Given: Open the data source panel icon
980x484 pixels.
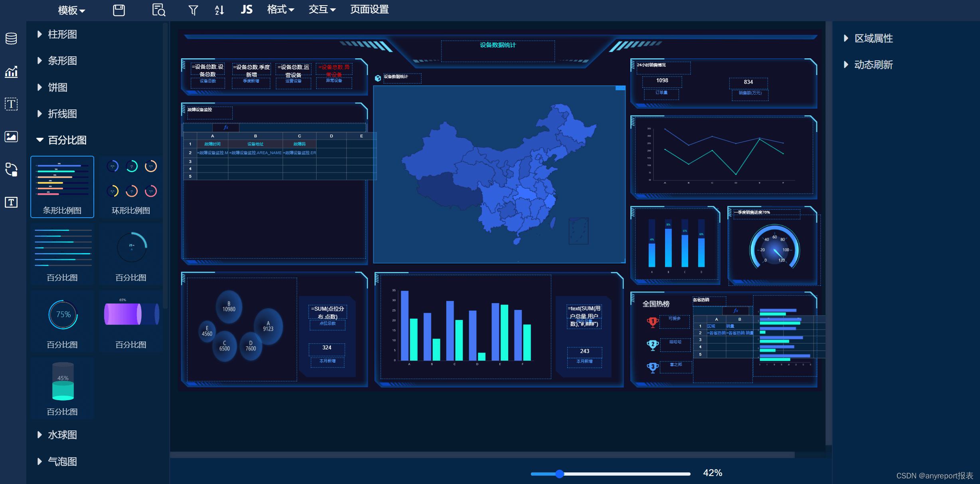Looking at the screenshot, I should pyautogui.click(x=11, y=38).
